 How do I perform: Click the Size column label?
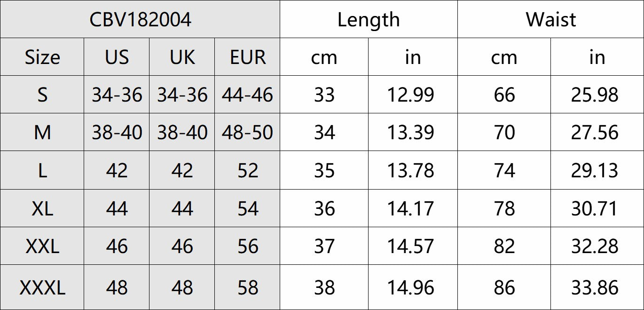[42, 57]
